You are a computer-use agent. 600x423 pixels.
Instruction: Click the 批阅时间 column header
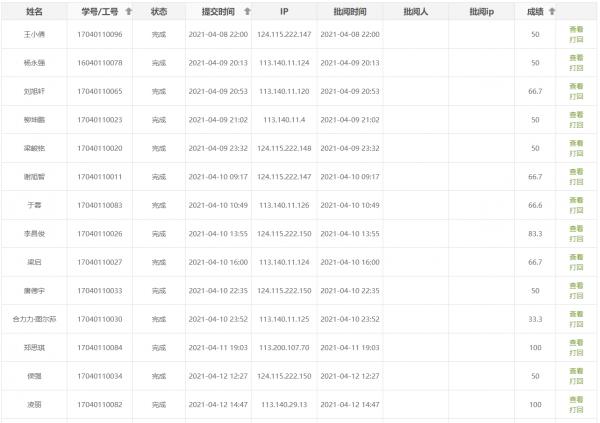tap(350, 11)
